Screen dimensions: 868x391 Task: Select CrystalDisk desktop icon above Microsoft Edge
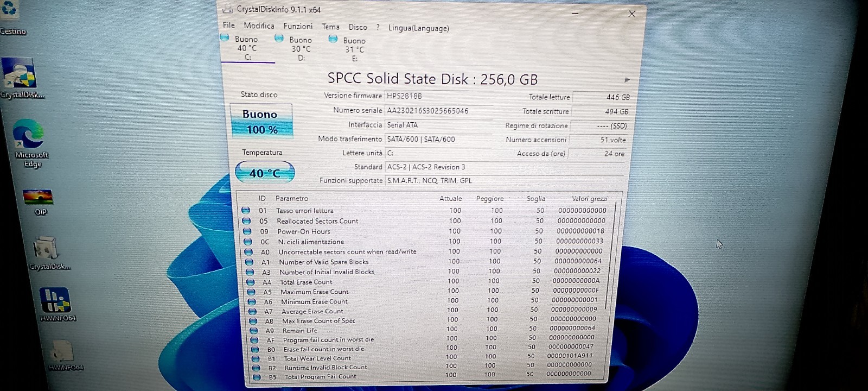pyautogui.click(x=19, y=73)
